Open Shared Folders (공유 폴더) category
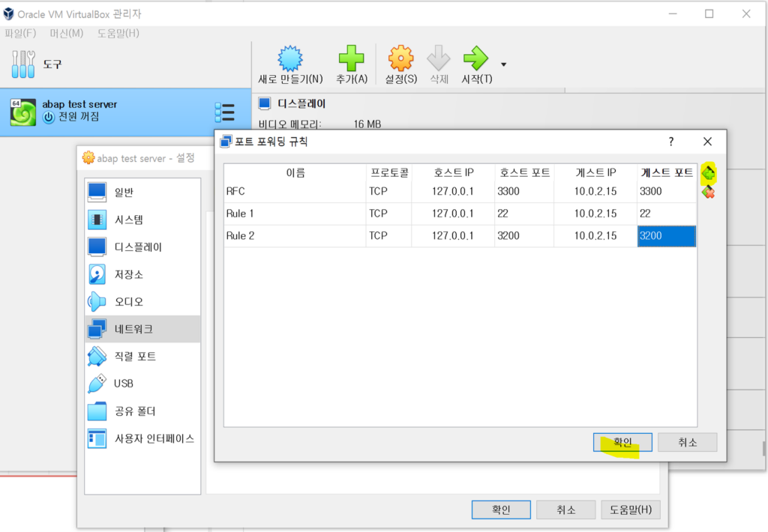 tap(142, 411)
